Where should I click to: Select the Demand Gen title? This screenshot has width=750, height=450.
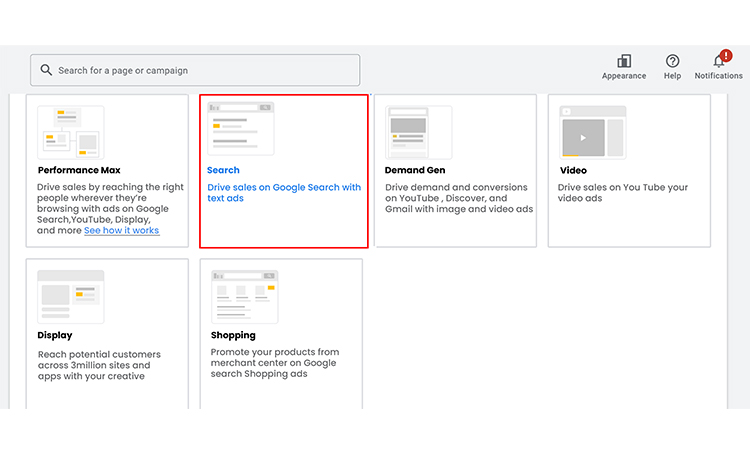click(x=415, y=170)
